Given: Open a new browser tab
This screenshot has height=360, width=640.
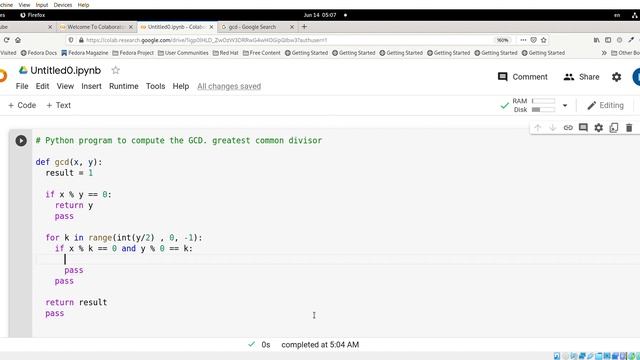Looking at the screenshot, I should [x=304, y=27].
